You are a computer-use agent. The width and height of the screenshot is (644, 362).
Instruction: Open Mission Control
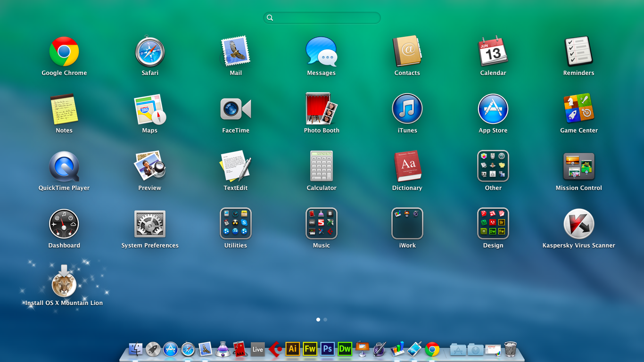579,166
